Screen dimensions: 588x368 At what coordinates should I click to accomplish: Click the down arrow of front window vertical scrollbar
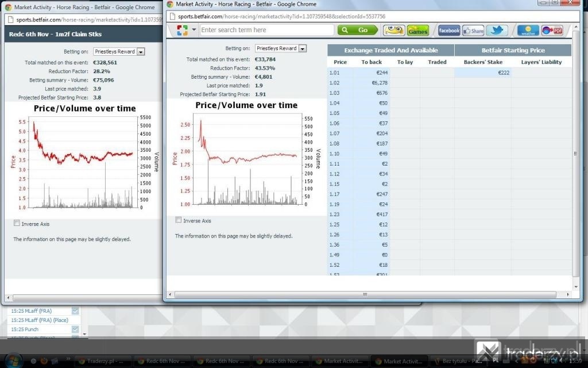point(576,287)
